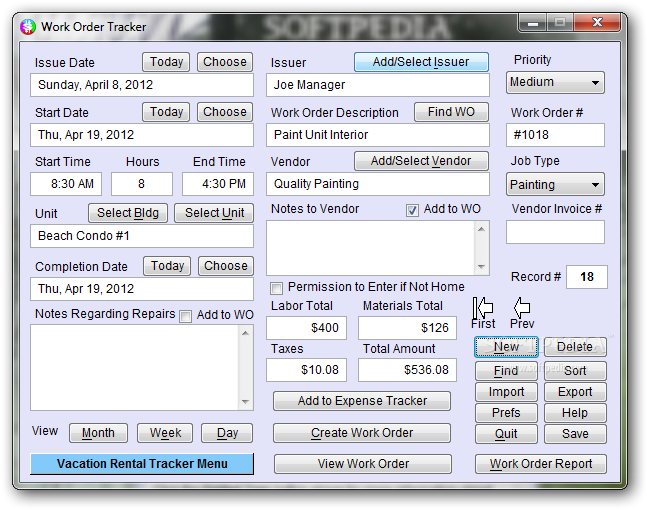Open Vacation Rental Tracker Menu
The image size is (648, 510).
pyautogui.click(x=142, y=464)
